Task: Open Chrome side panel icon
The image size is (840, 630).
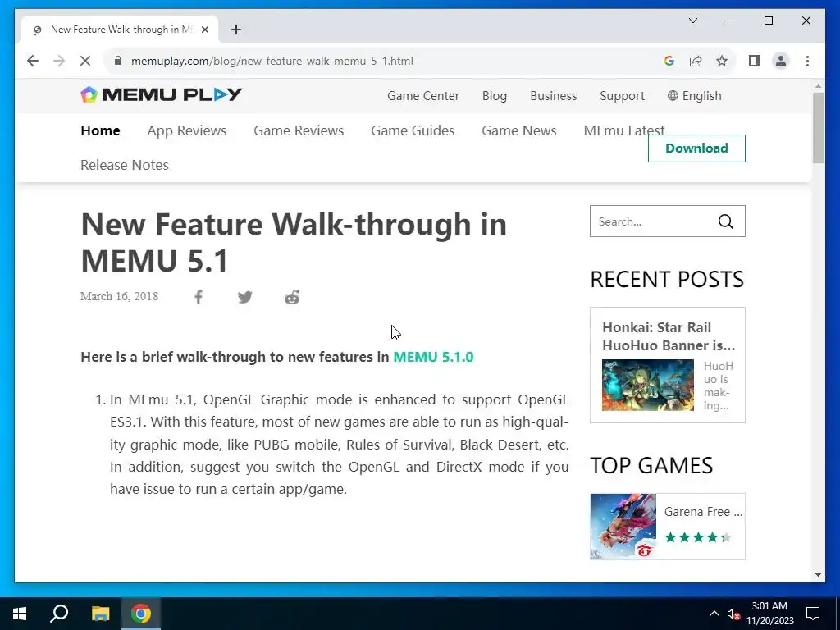Action: (x=755, y=61)
